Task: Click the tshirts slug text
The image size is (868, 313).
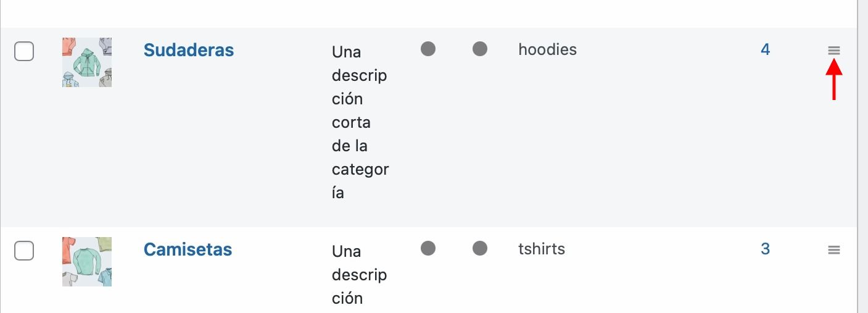Action: 542,249
